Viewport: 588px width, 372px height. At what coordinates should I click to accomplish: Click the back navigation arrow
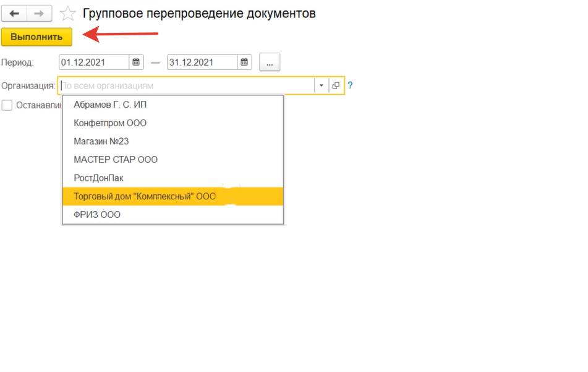(x=15, y=14)
